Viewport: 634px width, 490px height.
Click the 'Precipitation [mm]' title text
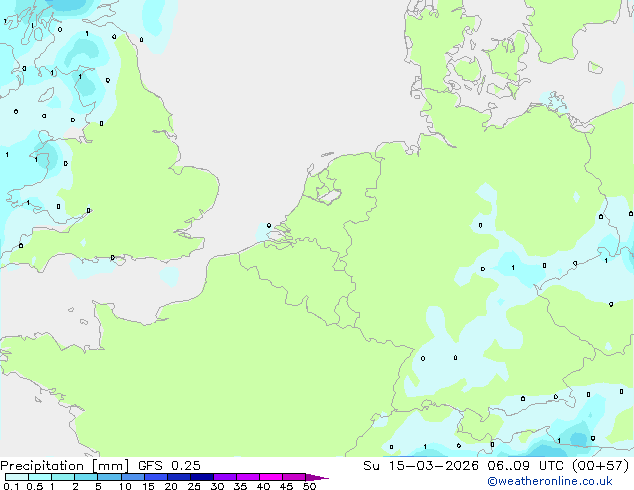(x=65, y=466)
